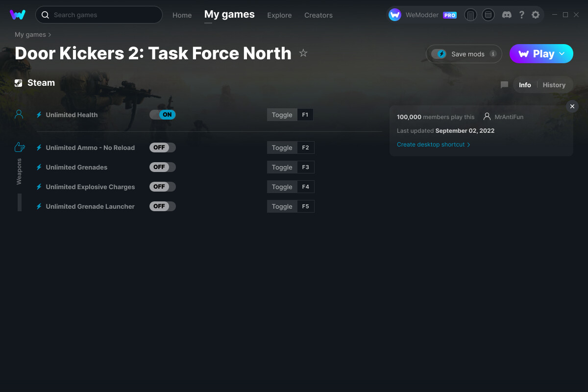Enable Unlimited Explosive Charges toggle
The image size is (588, 392).
[163, 187]
